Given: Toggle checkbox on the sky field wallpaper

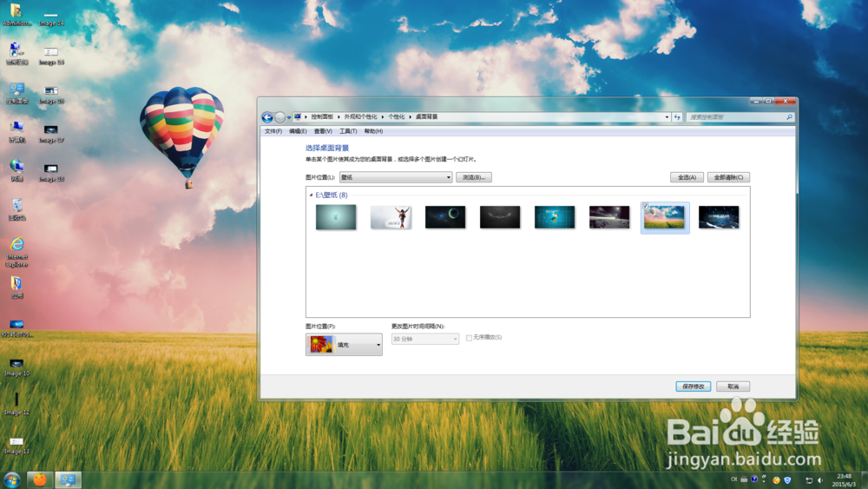Looking at the screenshot, I should 646,206.
